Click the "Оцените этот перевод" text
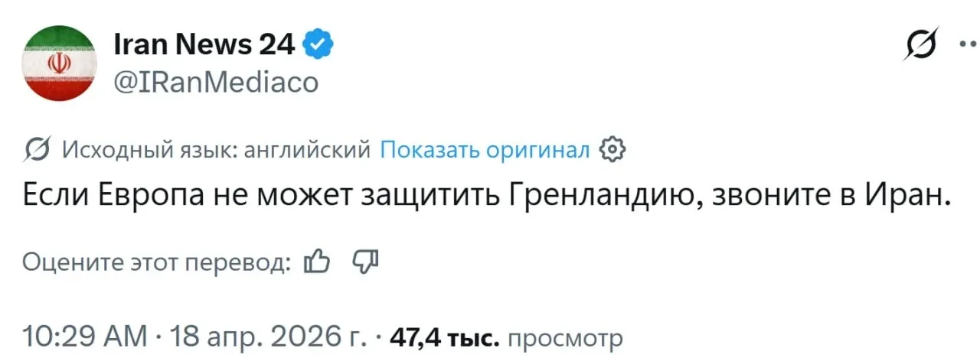This screenshot has height=358, width=980. (x=156, y=262)
